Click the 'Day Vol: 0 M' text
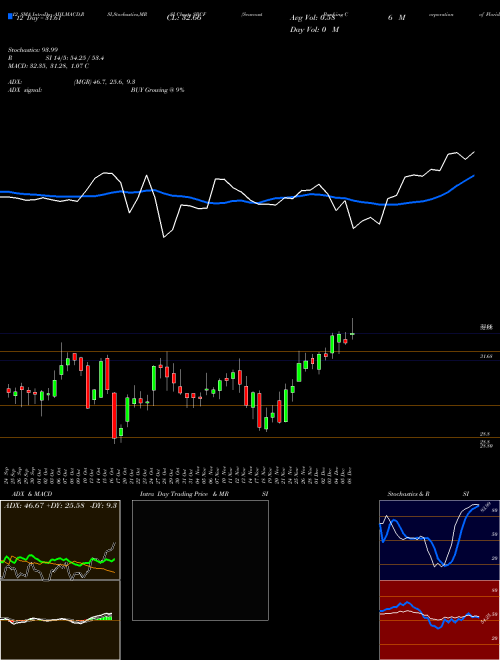500x660 pixels. 314,29
